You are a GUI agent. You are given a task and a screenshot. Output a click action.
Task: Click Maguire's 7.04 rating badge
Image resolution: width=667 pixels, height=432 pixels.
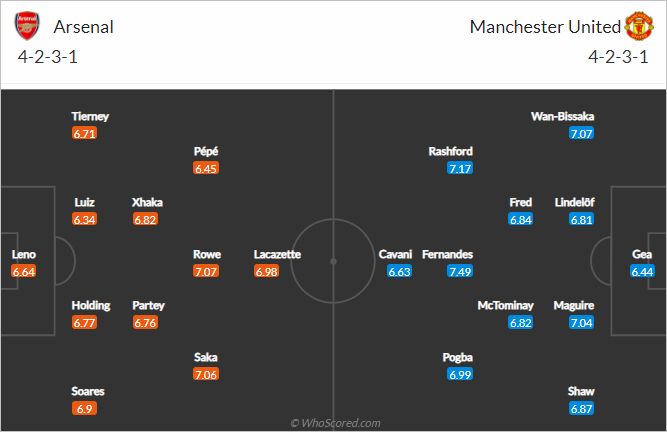click(x=581, y=323)
